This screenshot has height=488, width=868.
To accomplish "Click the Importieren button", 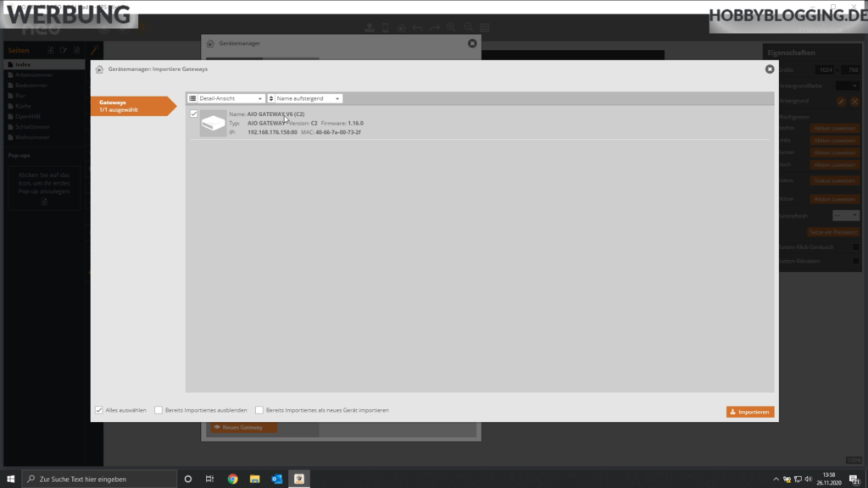I will [749, 411].
